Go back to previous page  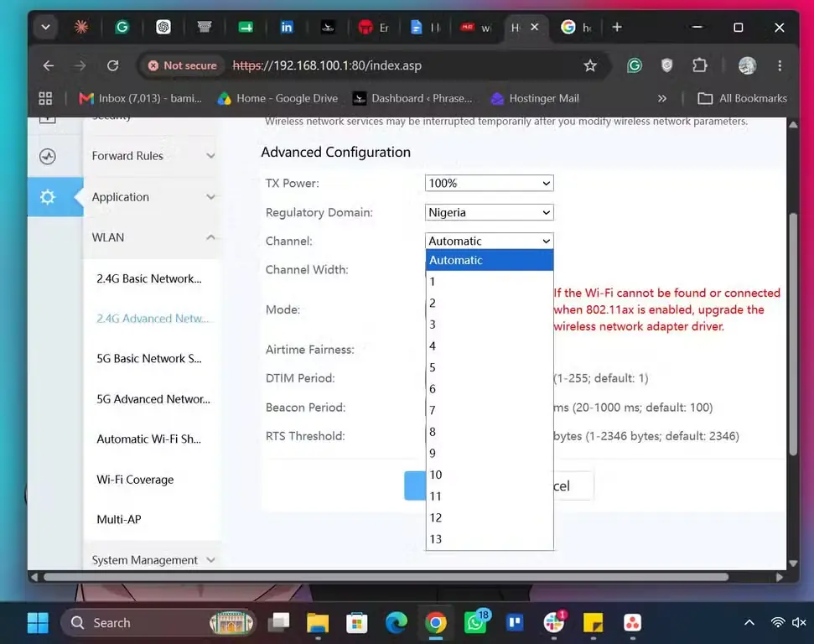49,65
